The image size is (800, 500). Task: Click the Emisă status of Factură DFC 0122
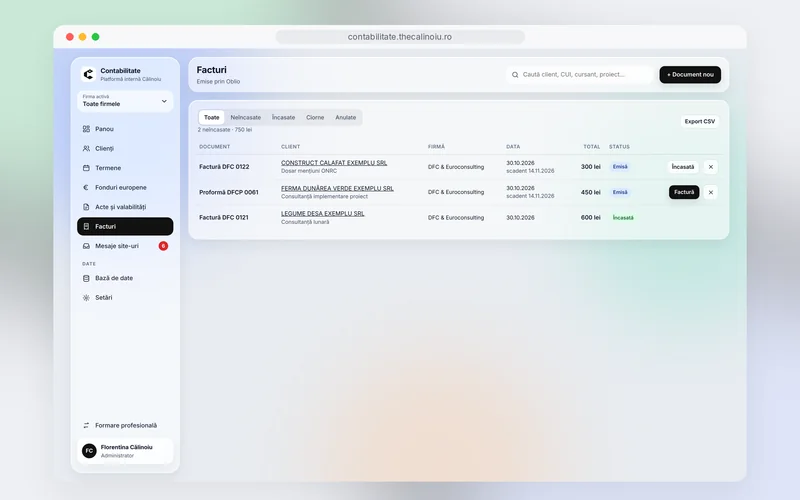[620, 167]
